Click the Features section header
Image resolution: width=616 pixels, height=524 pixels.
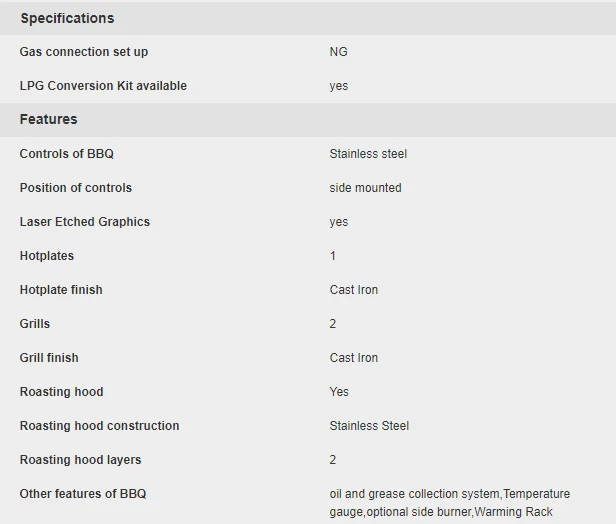pos(48,119)
